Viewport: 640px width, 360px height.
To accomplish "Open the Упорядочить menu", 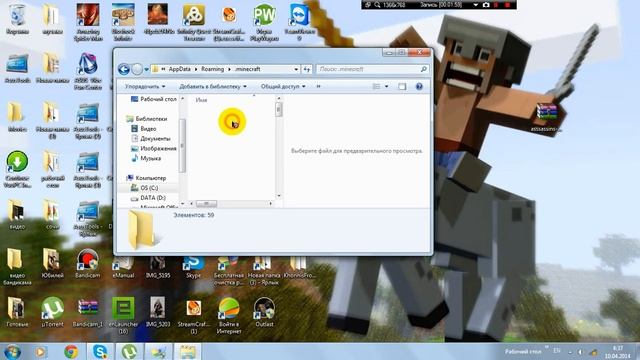I will pos(145,87).
